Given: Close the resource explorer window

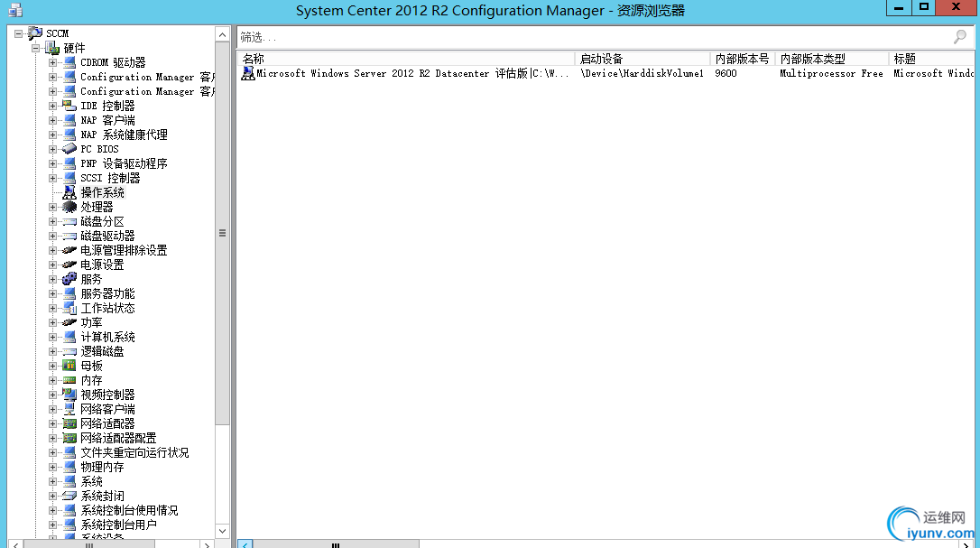Looking at the screenshot, I should coord(956,7).
